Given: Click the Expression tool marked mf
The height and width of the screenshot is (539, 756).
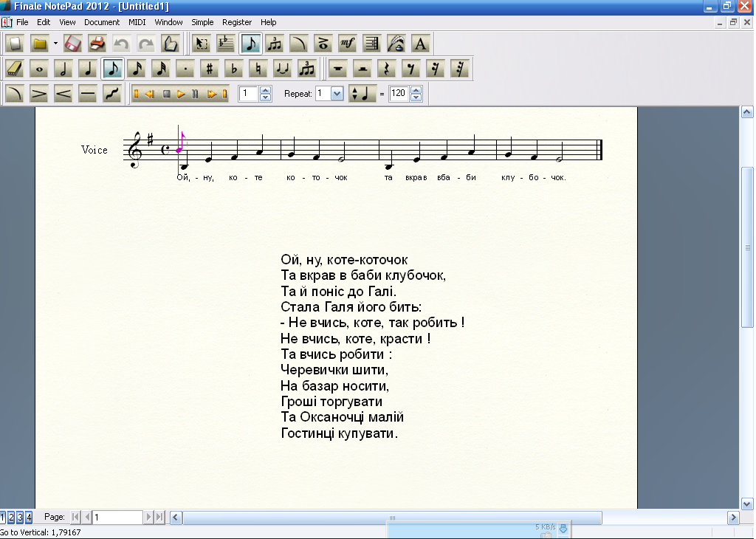Looking at the screenshot, I should click(348, 44).
